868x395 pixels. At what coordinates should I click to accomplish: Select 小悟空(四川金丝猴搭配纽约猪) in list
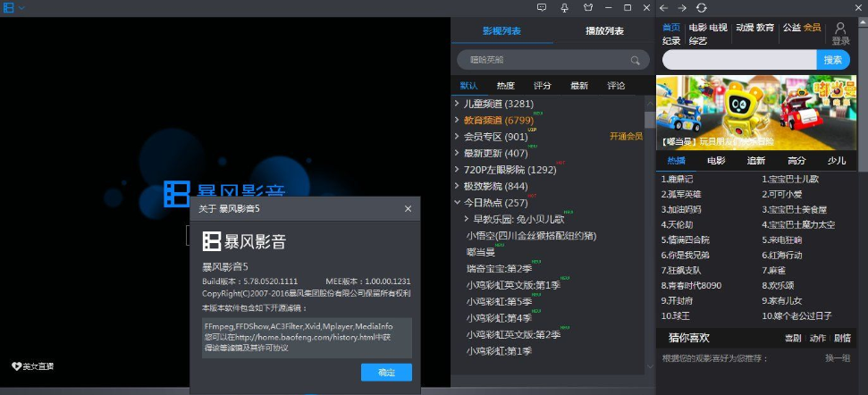point(531,236)
